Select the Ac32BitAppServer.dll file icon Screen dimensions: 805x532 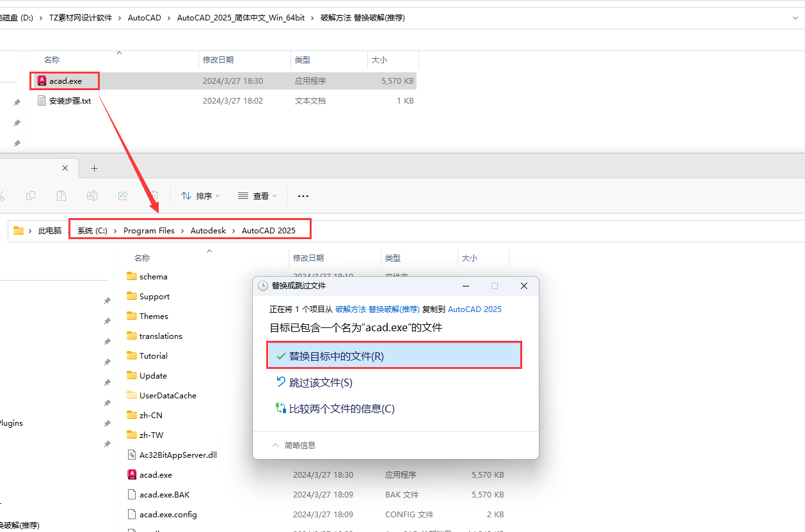[132, 455]
